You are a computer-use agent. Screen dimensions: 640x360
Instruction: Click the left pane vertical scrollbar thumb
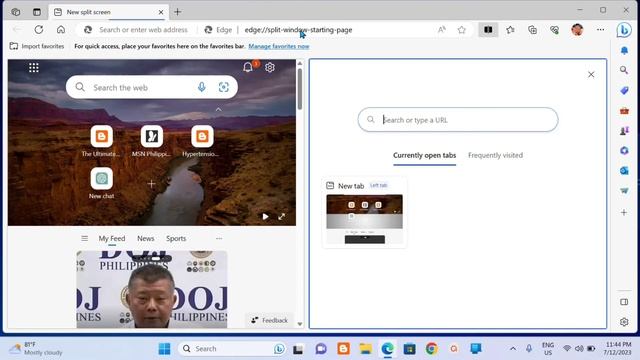(x=300, y=89)
